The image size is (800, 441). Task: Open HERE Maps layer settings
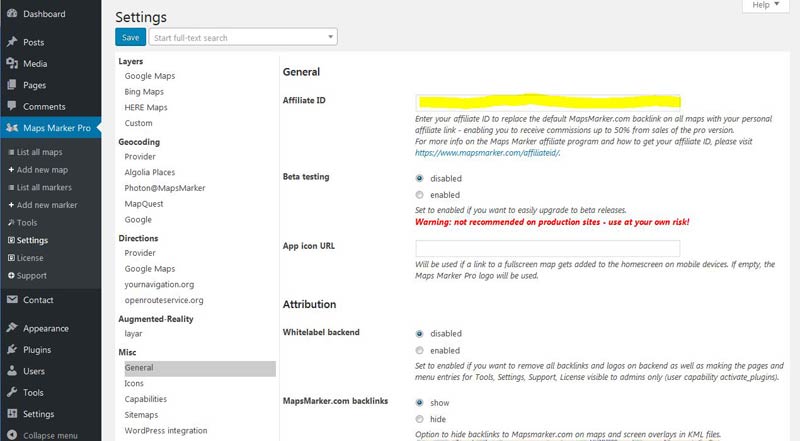click(x=146, y=107)
